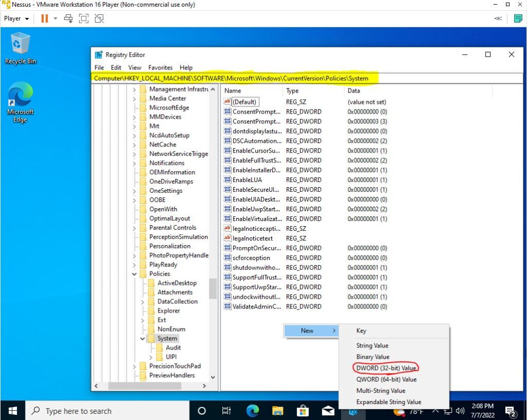Collapse VMware toolbar with double-chevron icon
Screen dimensions: 527x420
coord(498,19)
